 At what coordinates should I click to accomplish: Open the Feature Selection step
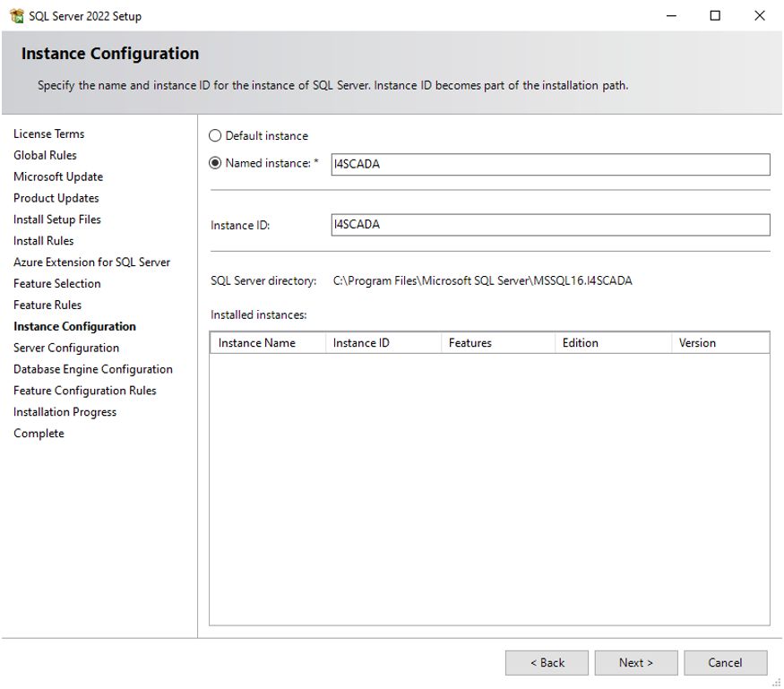[56, 283]
